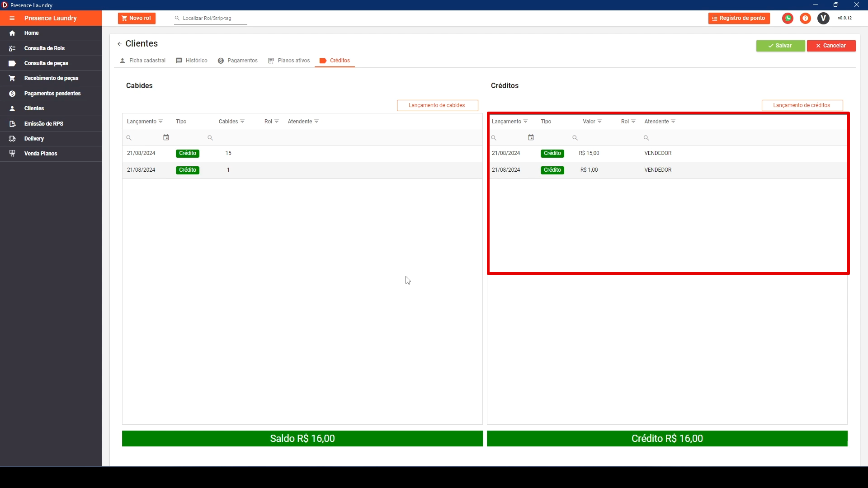This screenshot has width=868, height=488.
Task: Click the Home house icon
Action: coord(12,33)
